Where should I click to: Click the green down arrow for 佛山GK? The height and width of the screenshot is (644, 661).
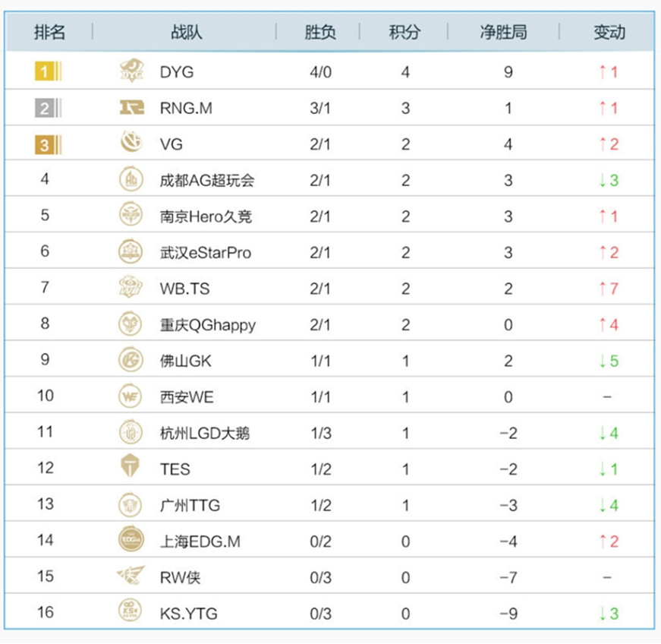[603, 361]
